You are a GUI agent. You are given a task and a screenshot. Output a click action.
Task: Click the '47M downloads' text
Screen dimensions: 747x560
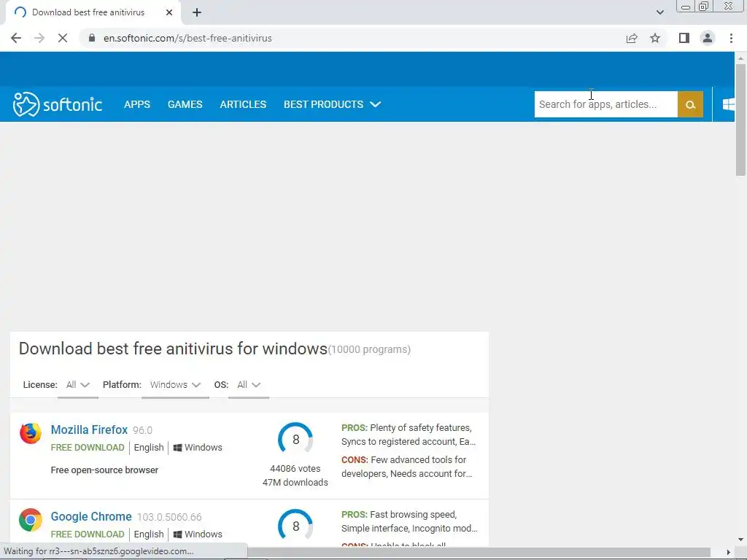pos(295,483)
